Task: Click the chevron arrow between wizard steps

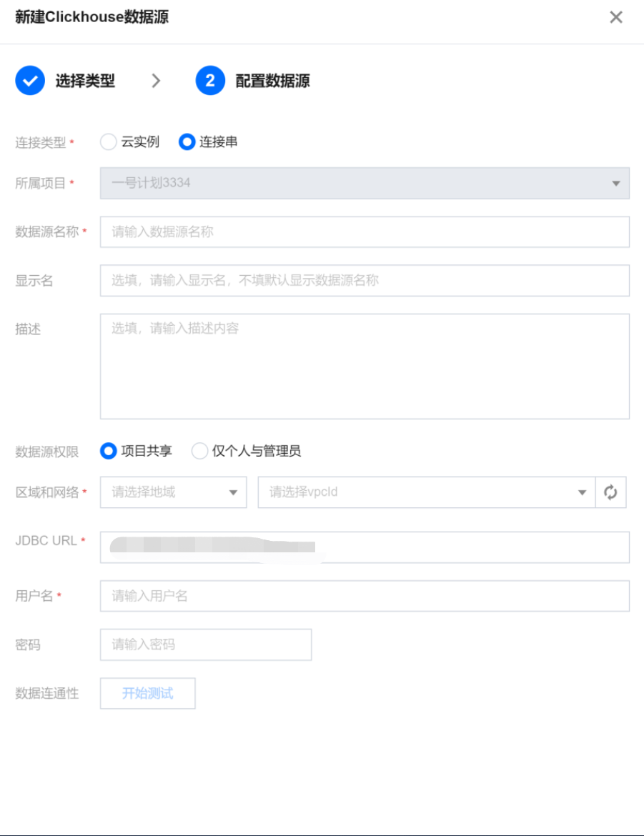Action: (x=156, y=81)
